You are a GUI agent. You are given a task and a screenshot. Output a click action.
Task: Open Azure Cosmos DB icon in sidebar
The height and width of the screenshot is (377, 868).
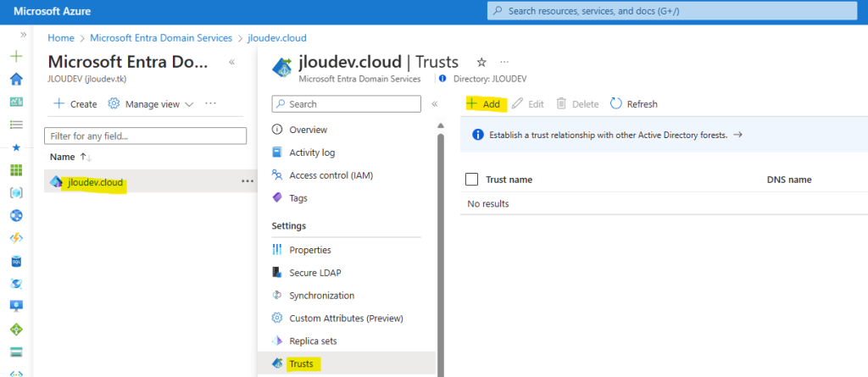(x=17, y=284)
